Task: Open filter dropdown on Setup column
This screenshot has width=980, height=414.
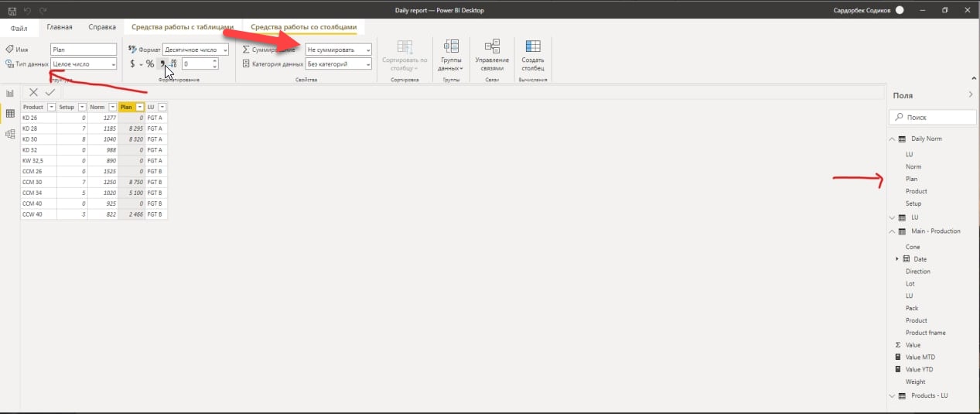Action: [x=82, y=107]
